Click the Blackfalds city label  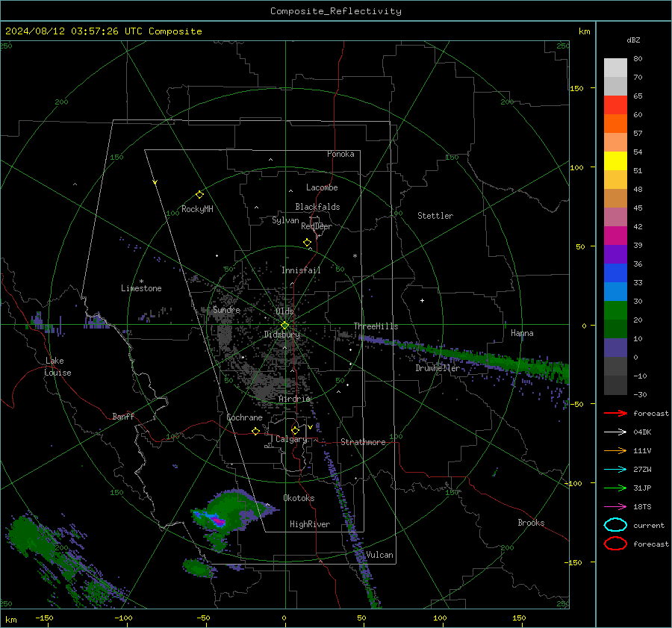[x=317, y=207]
